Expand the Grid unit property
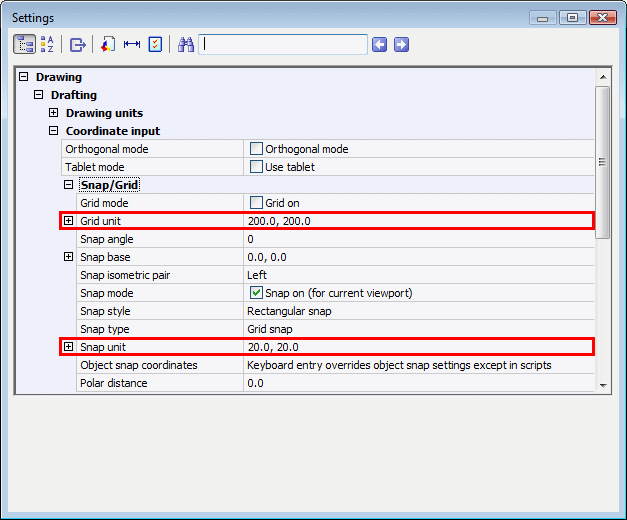Screen dimensions: 627x520 (69, 221)
